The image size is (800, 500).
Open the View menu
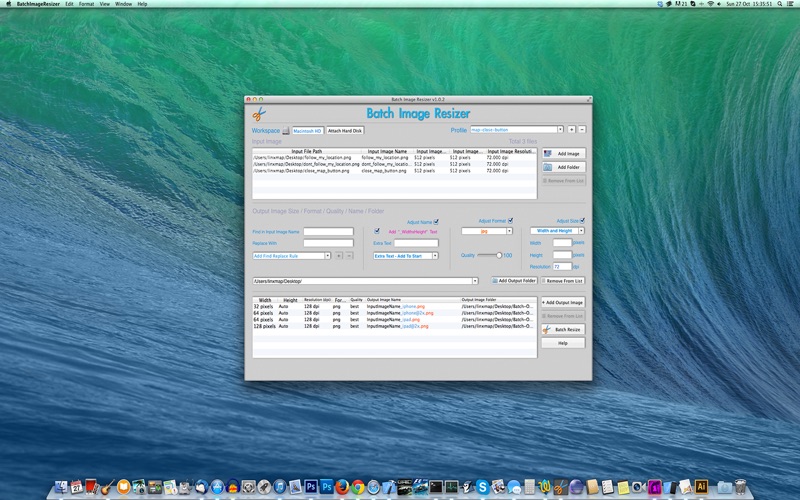tap(105, 4)
